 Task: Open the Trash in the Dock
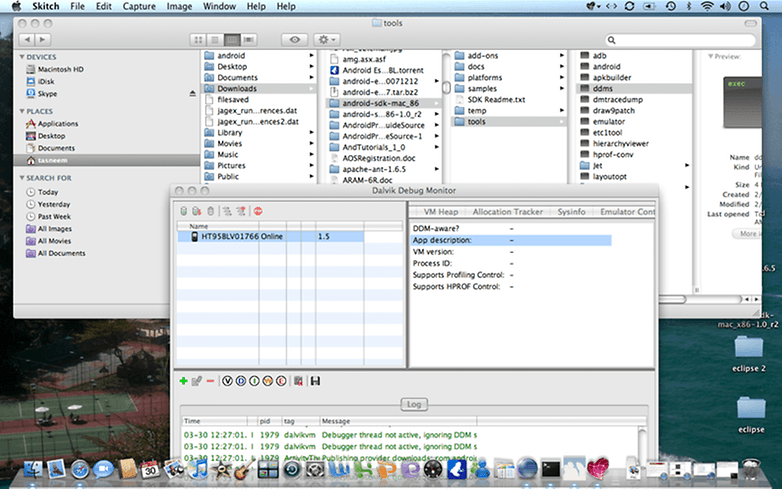[x=751, y=469]
